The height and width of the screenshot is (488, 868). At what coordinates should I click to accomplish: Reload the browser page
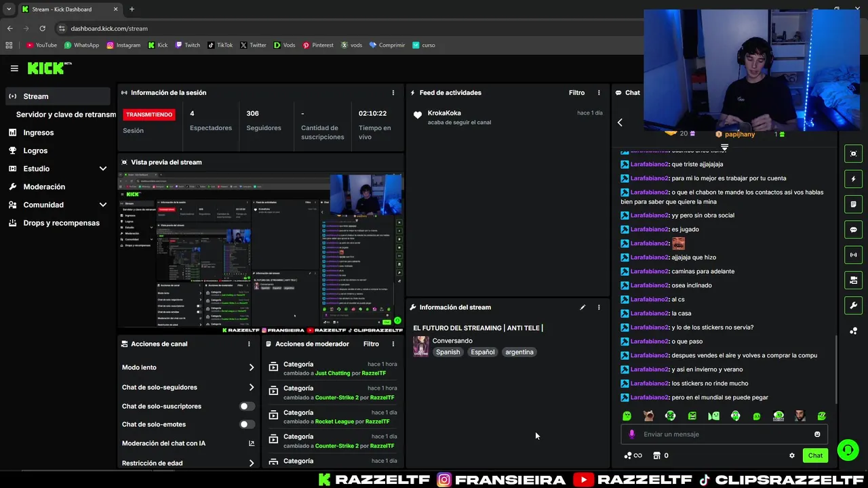click(42, 28)
